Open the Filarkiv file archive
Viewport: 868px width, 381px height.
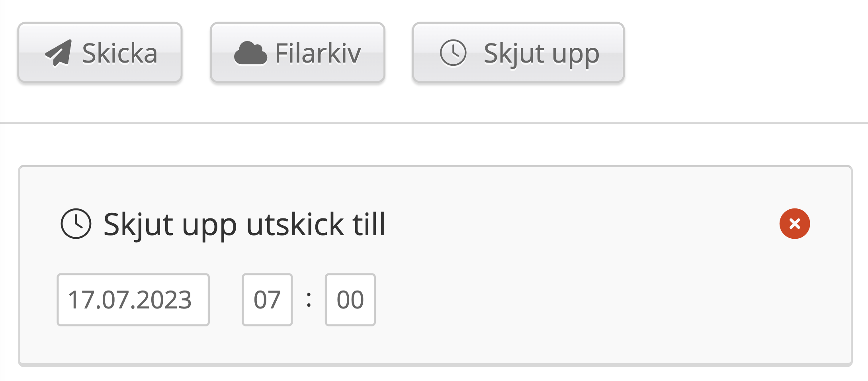click(297, 53)
